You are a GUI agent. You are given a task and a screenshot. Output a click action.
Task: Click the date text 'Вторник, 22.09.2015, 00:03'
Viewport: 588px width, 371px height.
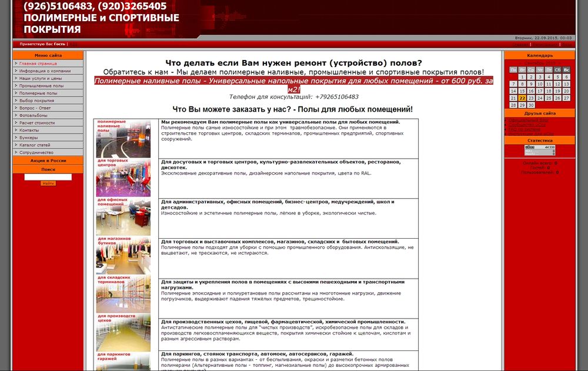pos(543,38)
